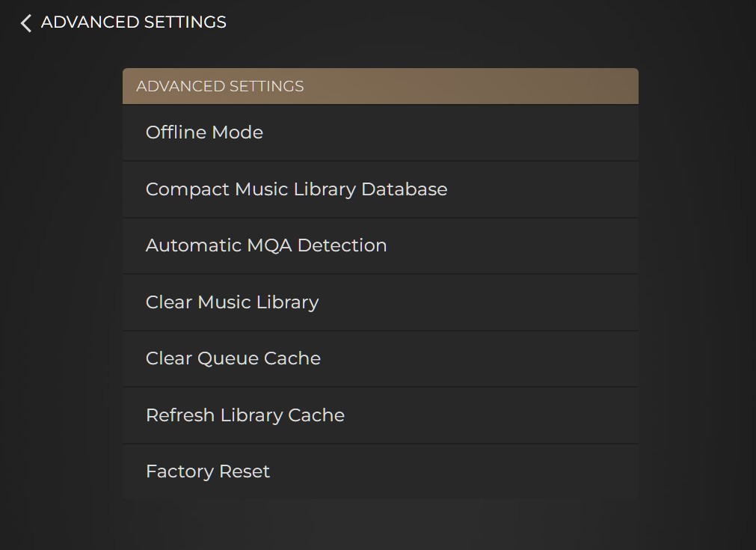This screenshot has height=550, width=756.
Task: Select Compact Music Library Database
Action: [380, 189]
